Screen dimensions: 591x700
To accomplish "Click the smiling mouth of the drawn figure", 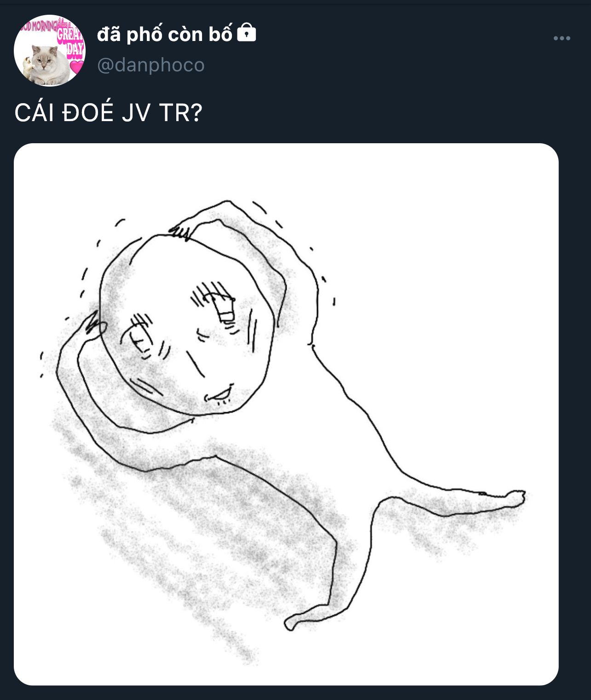I will point(219,395).
